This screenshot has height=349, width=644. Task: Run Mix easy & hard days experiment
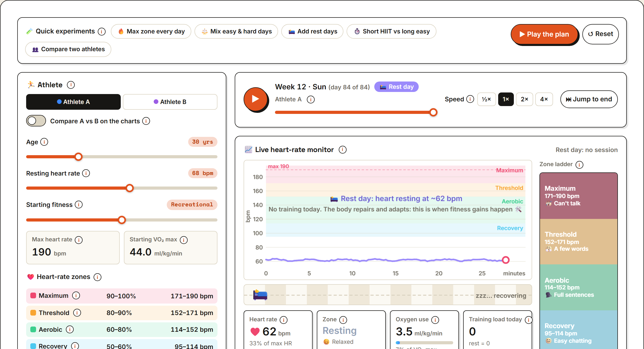click(x=236, y=31)
